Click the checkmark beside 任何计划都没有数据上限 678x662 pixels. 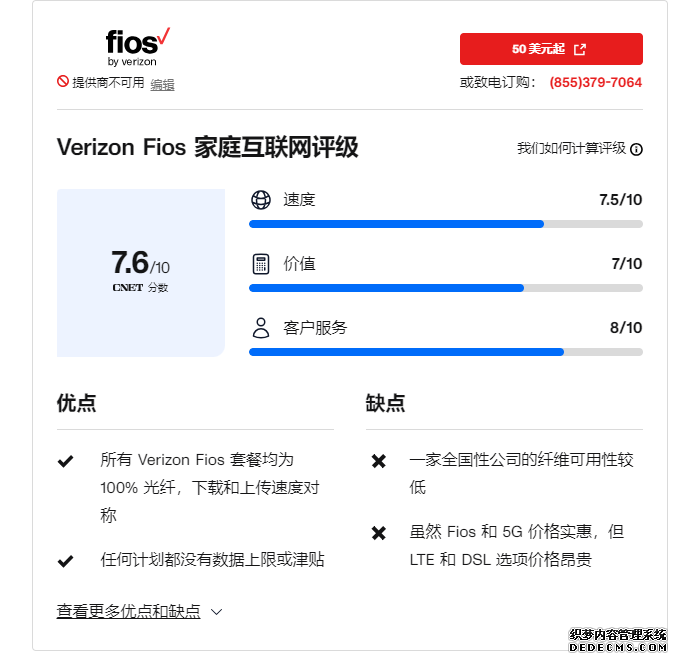[65, 561]
